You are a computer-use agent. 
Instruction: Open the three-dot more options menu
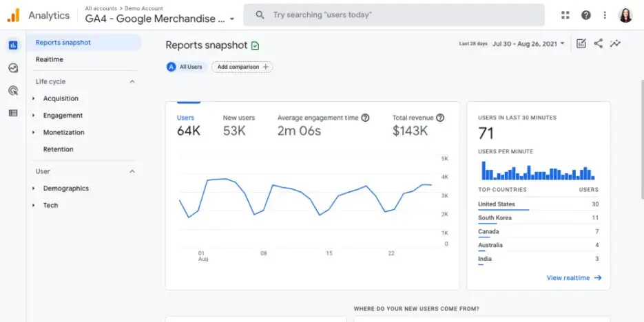pyautogui.click(x=605, y=15)
